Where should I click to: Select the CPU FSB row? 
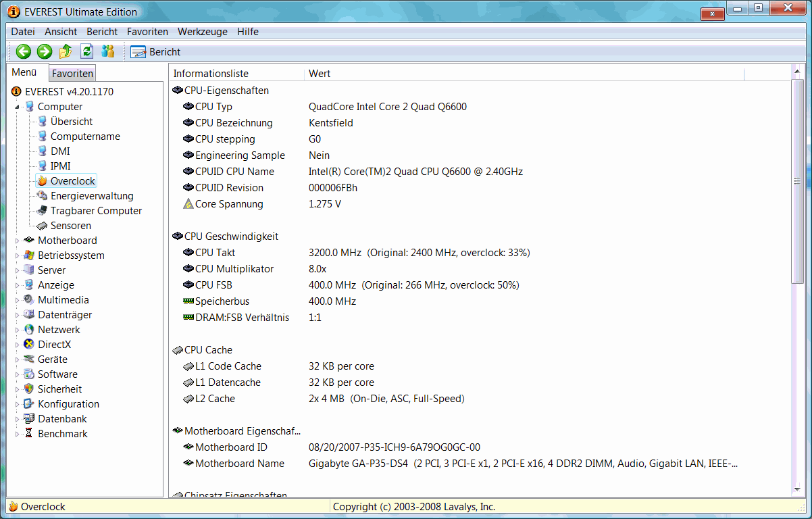[x=480, y=285]
